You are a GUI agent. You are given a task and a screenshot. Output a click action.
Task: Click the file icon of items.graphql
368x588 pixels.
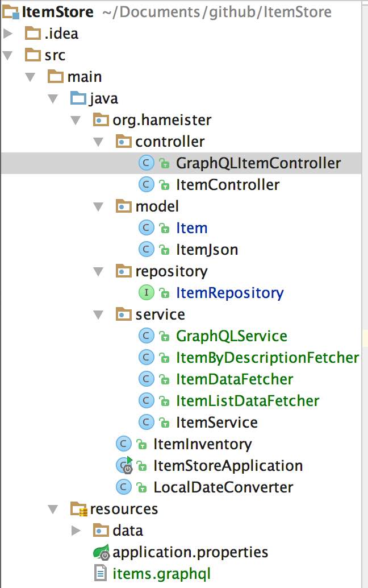coord(101,574)
